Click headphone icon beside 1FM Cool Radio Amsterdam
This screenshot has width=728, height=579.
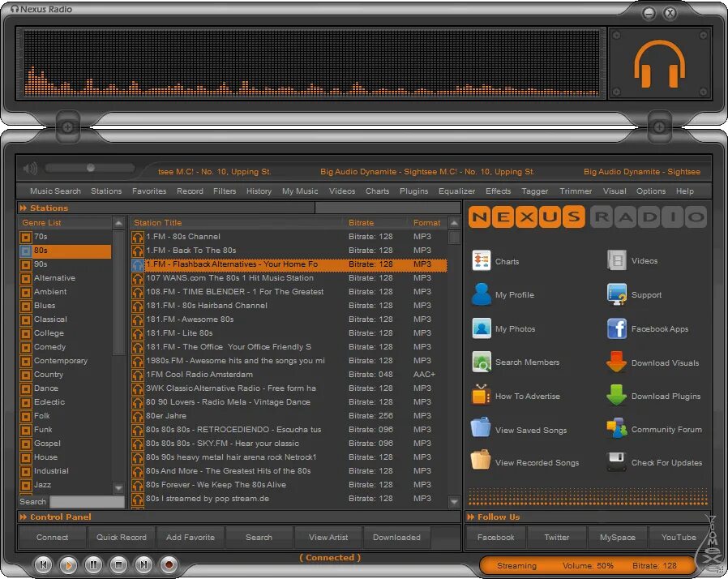(x=138, y=375)
